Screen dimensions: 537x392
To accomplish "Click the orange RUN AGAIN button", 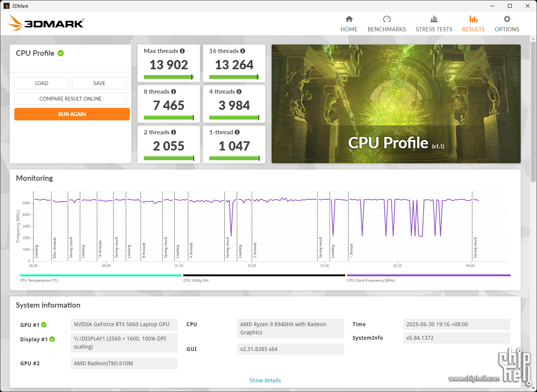I will click(72, 114).
